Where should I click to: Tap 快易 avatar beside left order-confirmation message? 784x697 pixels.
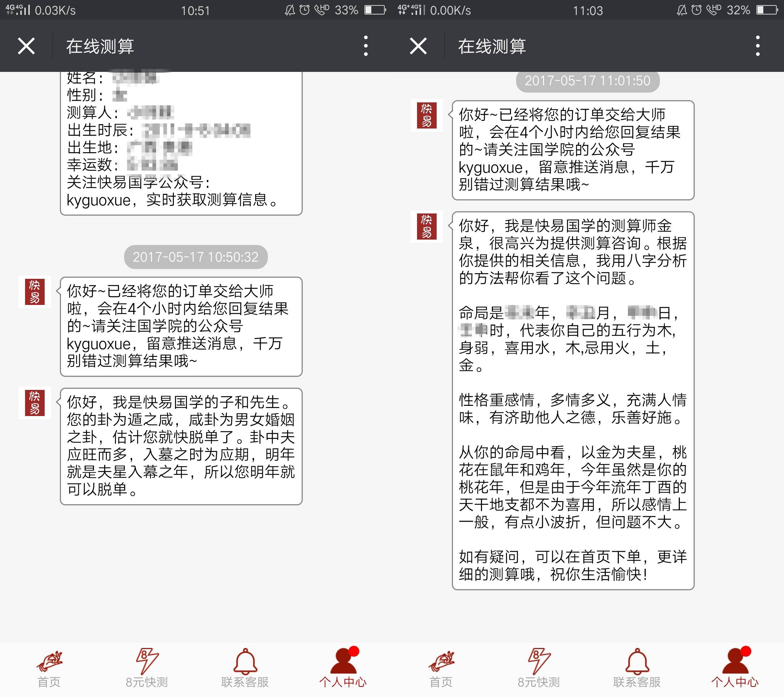coord(34,292)
